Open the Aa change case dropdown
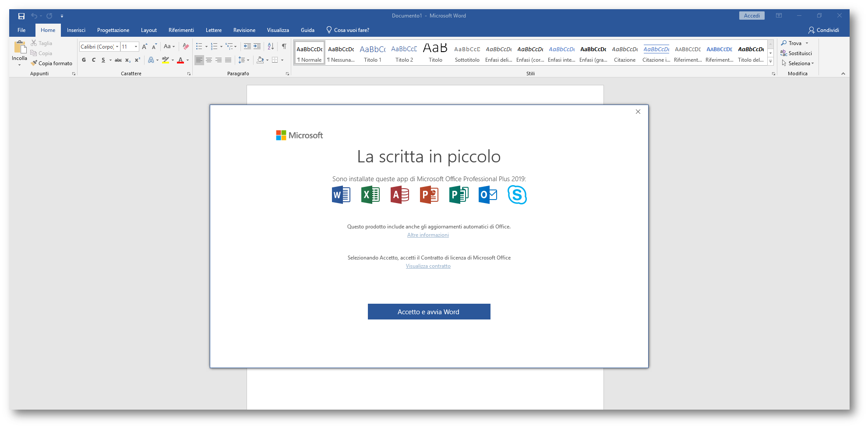Image resolution: width=868 pixels, height=428 pixels. tap(169, 46)
